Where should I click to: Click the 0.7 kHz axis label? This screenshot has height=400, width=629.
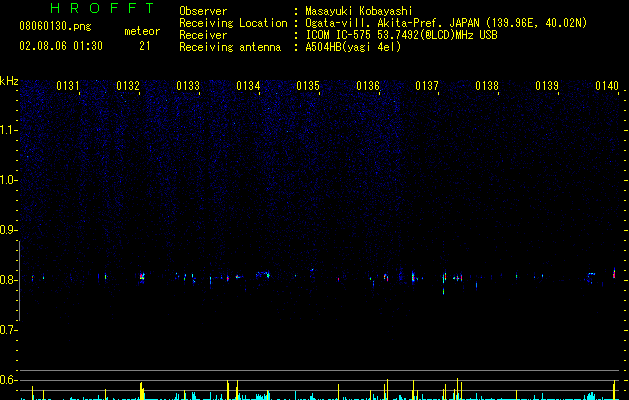9,330
